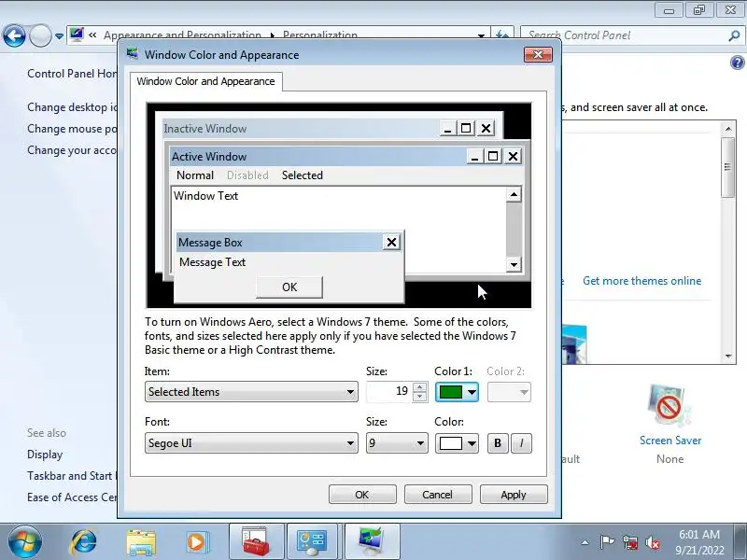This screenshot has height=560, width=747.
Task: Click the disabled Color 2 swatch dropdown
Action: tap(509, 392)
